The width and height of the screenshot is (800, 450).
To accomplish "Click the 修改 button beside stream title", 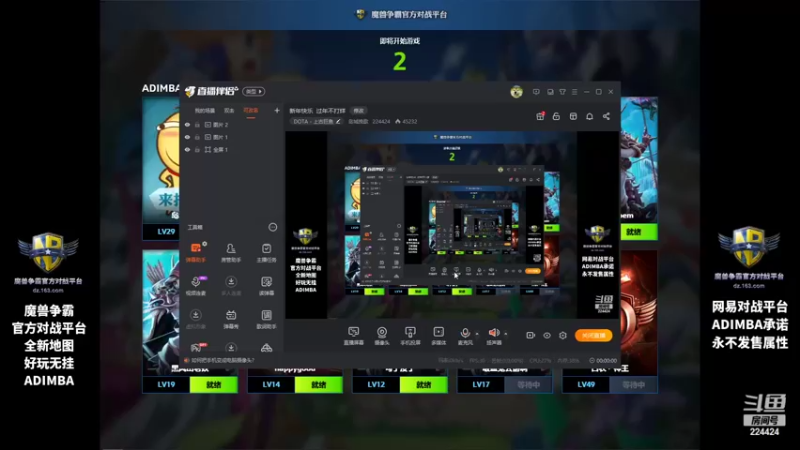I will point(359,111).
